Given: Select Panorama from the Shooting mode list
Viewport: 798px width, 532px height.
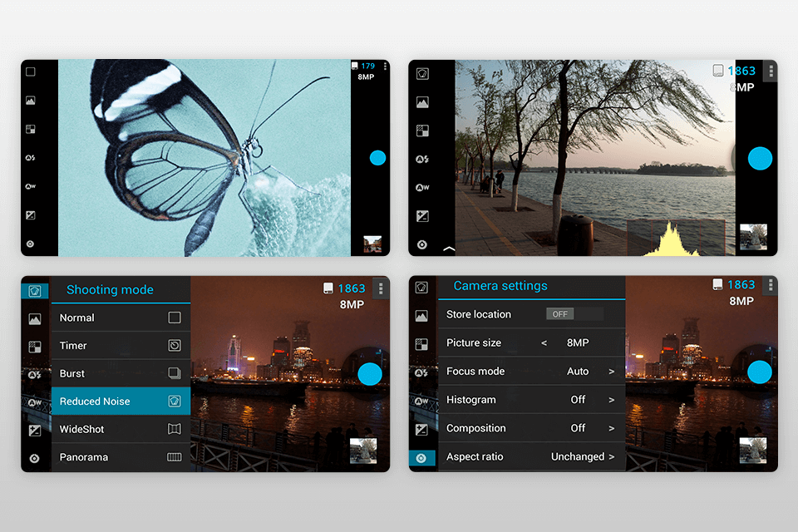Looking at the screenshot, I should pos(121,457).
